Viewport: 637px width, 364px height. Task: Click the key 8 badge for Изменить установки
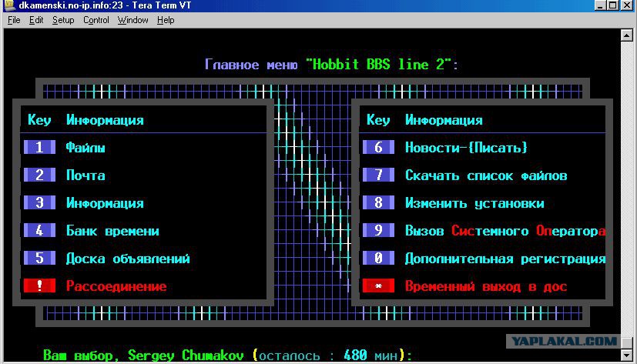click(x=378, y=202)
